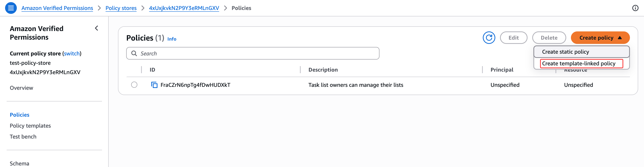The width and height of the screenshot is (644, 167).
Task: Choose Create static policy
Action: click(x=565, y=52)
